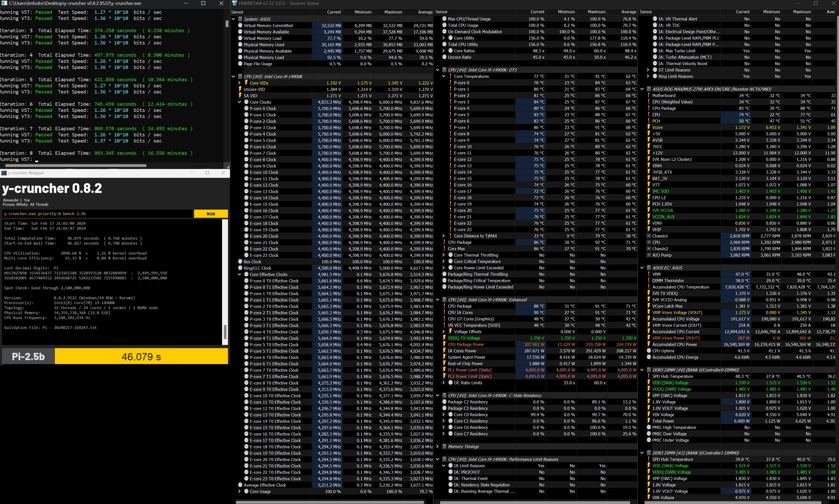The height and width of the screenshot is (504, 839).
Task: Click the CPU Package Power lightning icon
Action: [x=444, y=344]
